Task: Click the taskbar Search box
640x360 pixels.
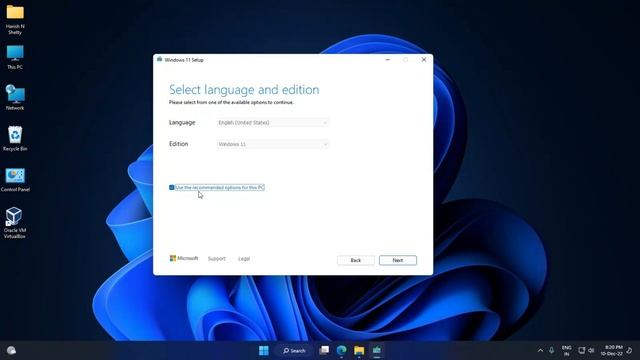Action: tap(294, 351)
